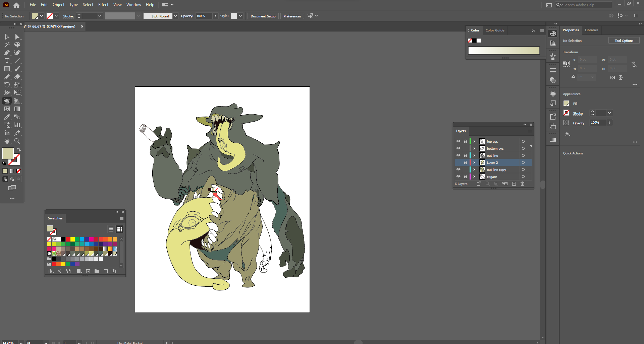Screen dimensions: 644x344
Task: Open the Layers panel options menu
Action: point(530,131)
